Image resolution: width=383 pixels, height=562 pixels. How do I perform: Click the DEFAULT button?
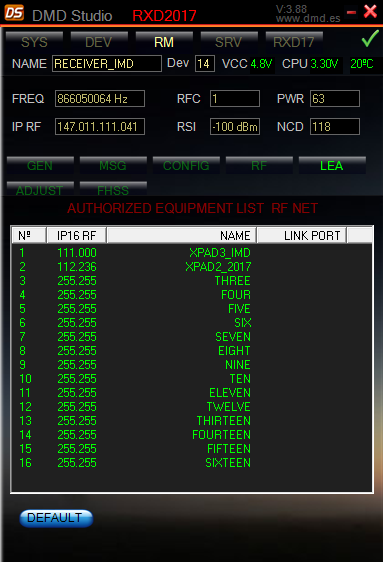56,518
